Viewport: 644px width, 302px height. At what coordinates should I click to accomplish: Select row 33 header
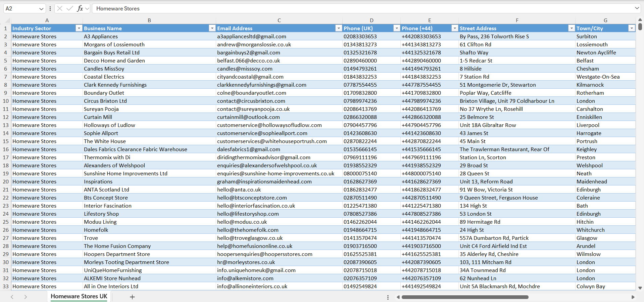pyautogui.click(x=5, y=286)
